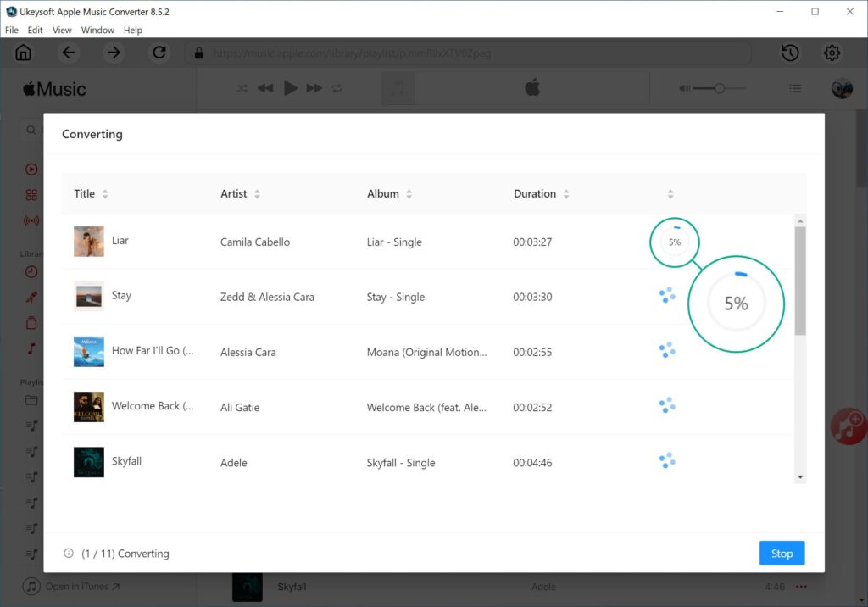Viewport: 868px width, 607px height.
Task: Click the waiting spinner for How Far I'll Go
Action: click(x=667, y=350)
